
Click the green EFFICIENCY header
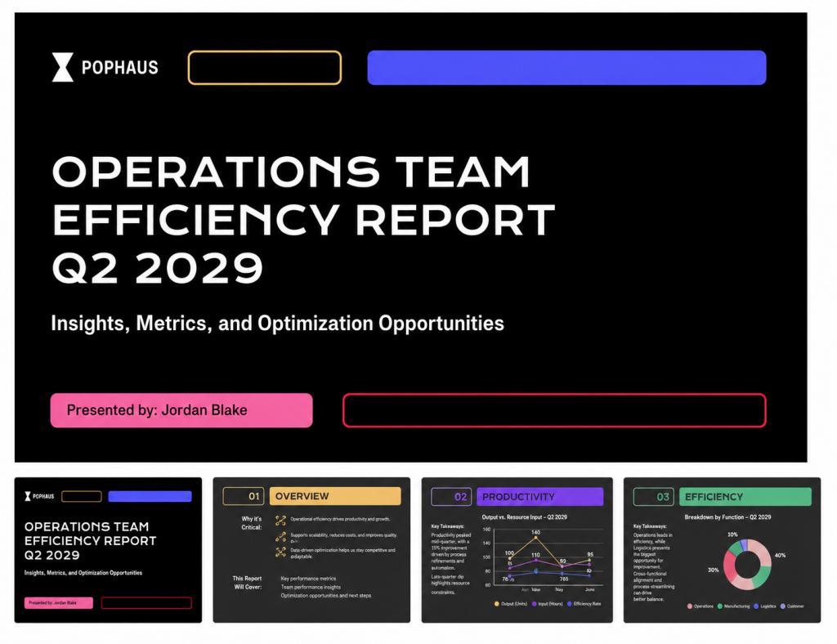tap(745, 497)
